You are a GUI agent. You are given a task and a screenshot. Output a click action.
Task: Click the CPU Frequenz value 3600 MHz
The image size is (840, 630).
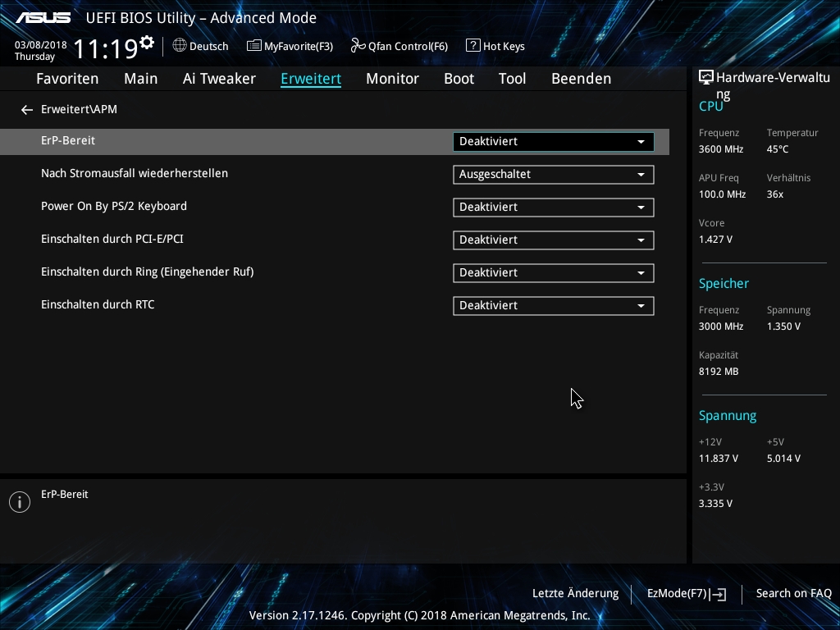[x=721, y=149]
